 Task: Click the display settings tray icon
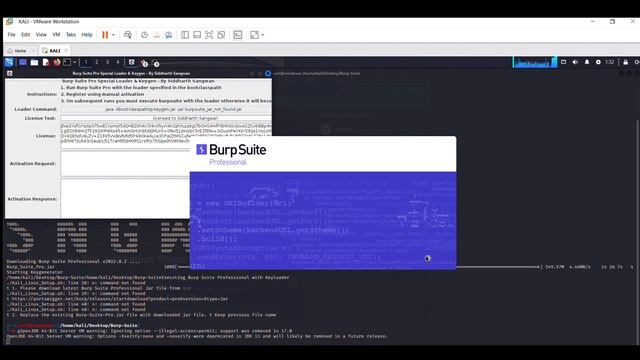[x=564, y=62]
